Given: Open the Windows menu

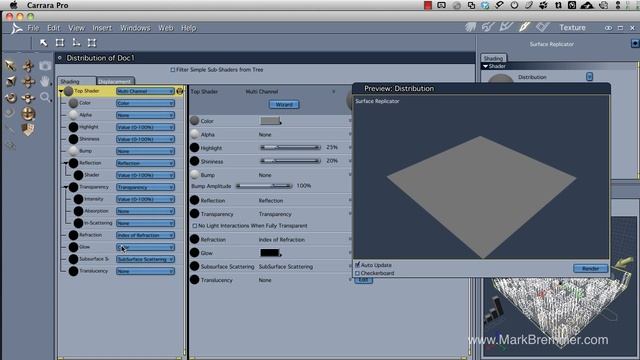Looking at the screenshot, I should (135, 28).
